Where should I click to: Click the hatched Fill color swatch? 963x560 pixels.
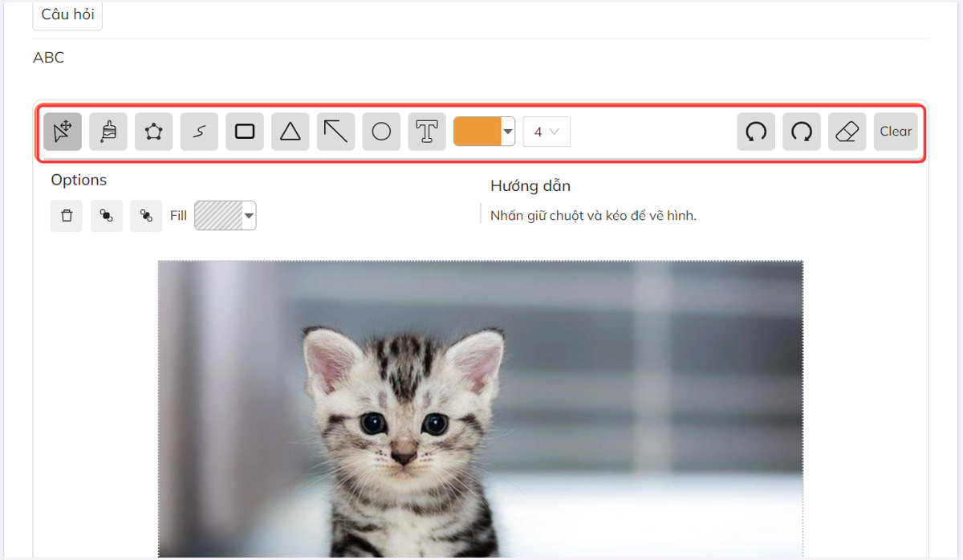[218, 216]
